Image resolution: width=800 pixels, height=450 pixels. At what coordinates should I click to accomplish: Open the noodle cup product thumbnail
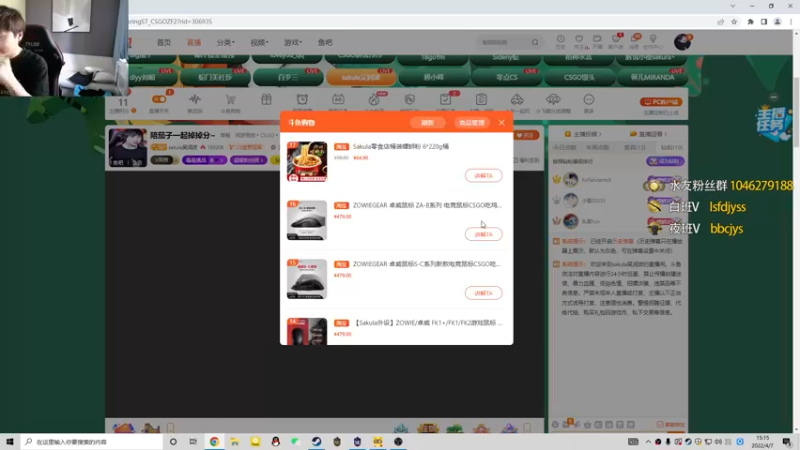pyautogui.click(x=307, y=161)
